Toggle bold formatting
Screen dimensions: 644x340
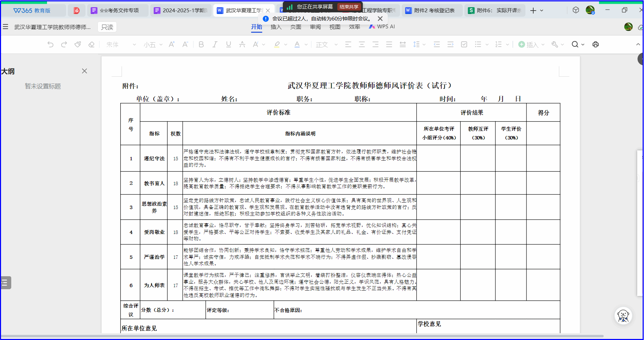coord(201,44)
